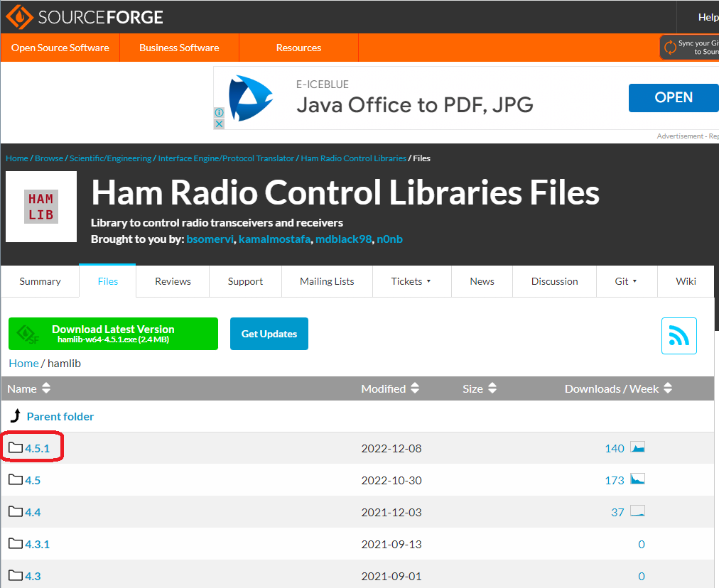Click Download Latest Version button

coord(113,334)
